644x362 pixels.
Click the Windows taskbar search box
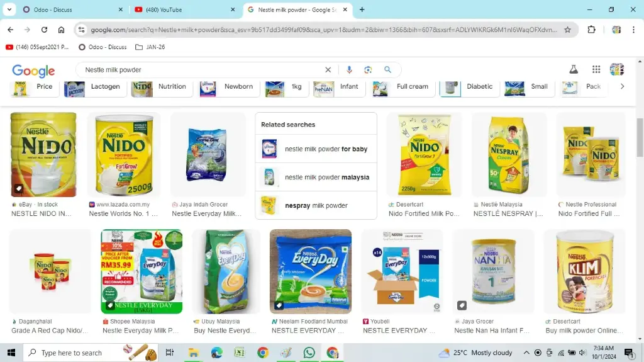pyautogui.click(x=91, y=353)
